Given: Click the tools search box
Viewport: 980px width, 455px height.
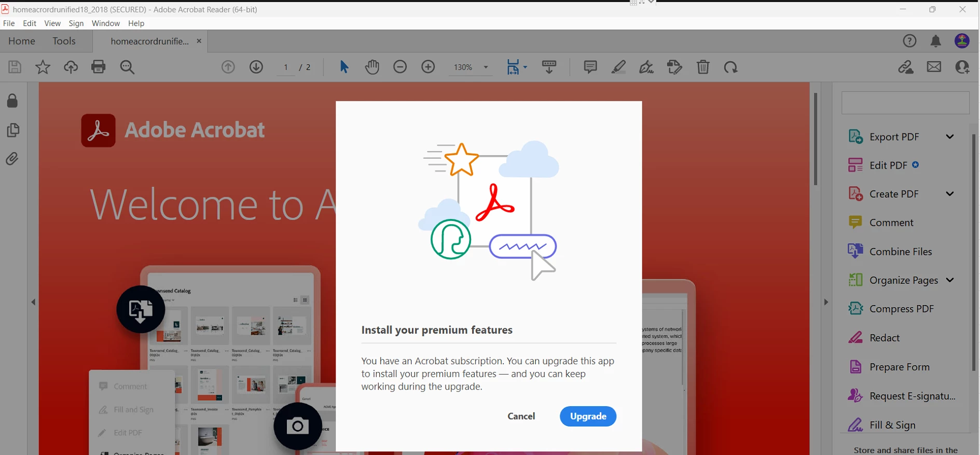Looking at the screenshot, I should [x=905, y=103].
